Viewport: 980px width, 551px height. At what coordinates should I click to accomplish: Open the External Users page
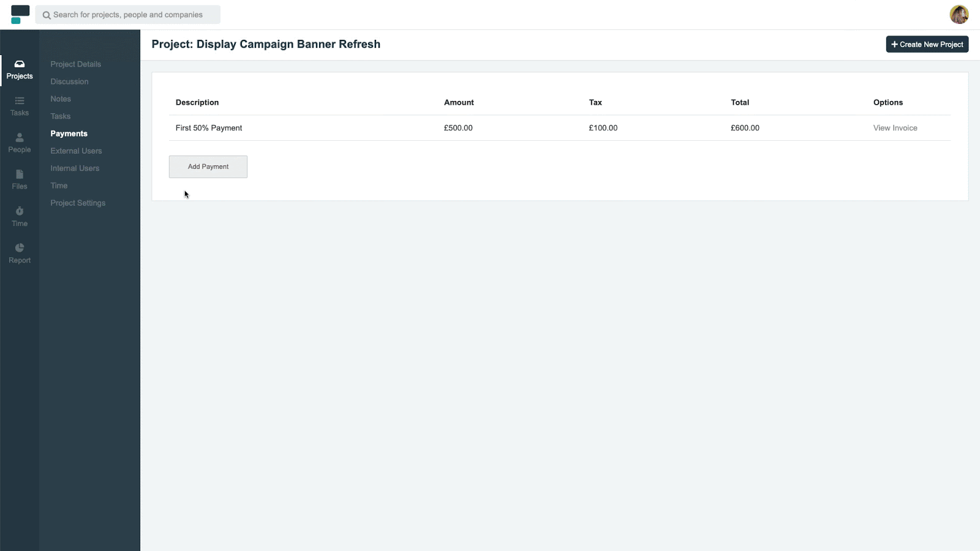(75, 151)
